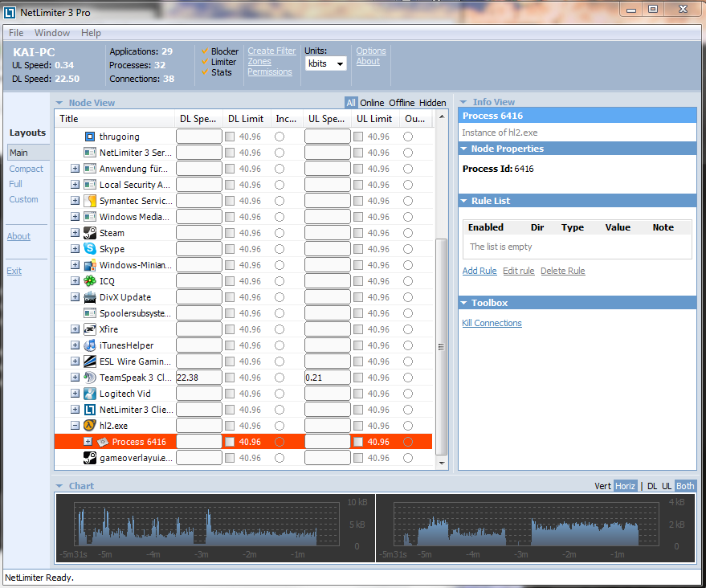Click the Anwendung für row icon
The image size is (706, 588).
[x=90, y=169]
